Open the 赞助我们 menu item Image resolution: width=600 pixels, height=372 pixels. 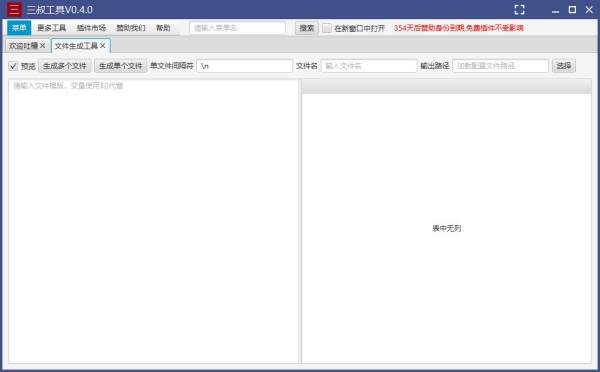pyautogui.click(x=131, y=28)
